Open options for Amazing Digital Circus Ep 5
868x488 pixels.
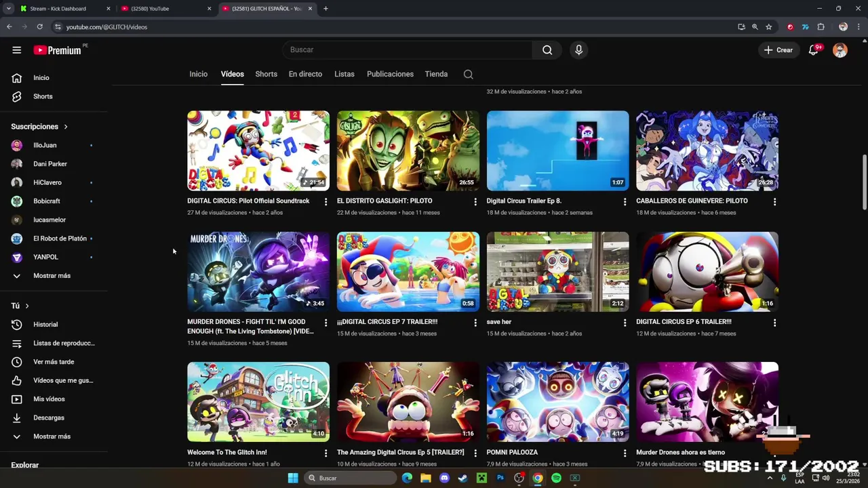point(475,453)
